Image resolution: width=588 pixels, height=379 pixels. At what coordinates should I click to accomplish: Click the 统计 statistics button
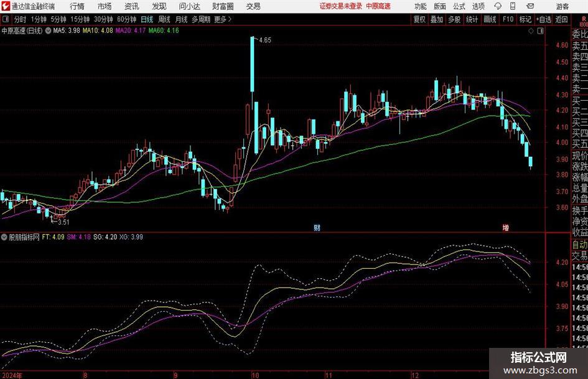[472, 19]
